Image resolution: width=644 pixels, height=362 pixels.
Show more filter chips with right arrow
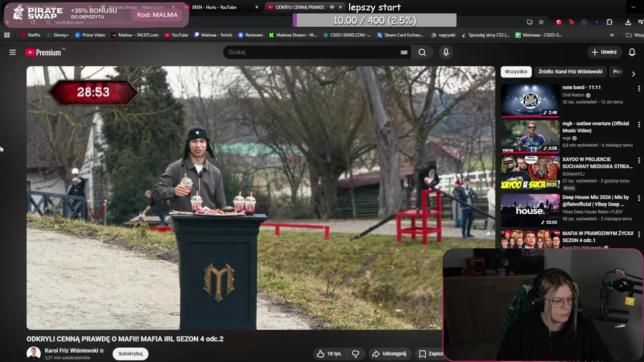click(633, 73)
